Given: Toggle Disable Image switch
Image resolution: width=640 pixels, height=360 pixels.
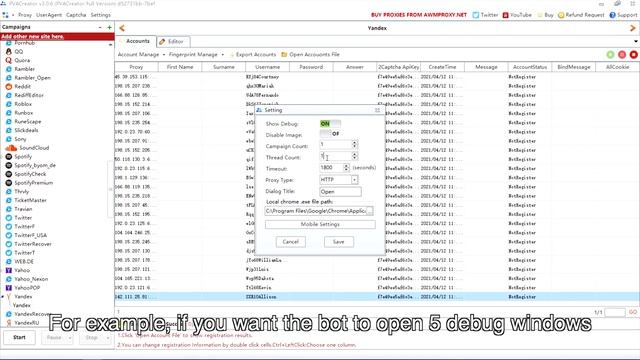Looking at the screenshot, I should [x=330, y=134].
